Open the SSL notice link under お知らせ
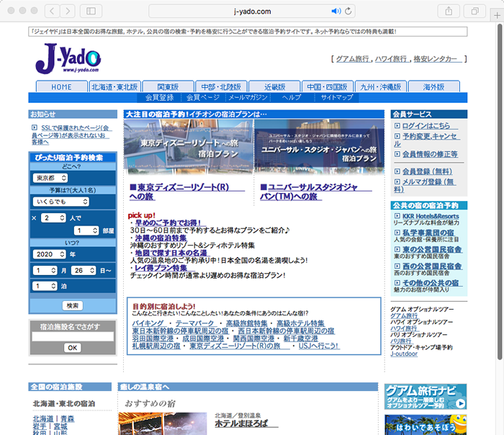Screen dimensions: 504x435 pos(72,135)
